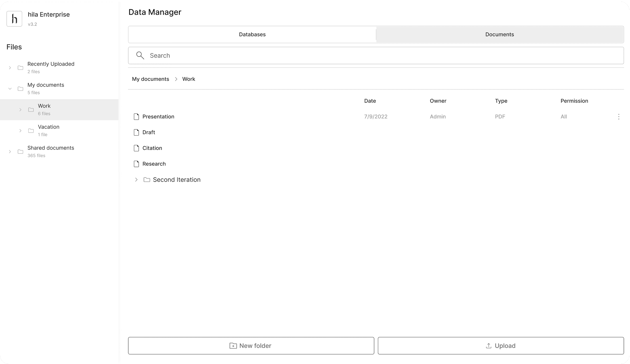The image size is (630, 364).
Task: Click the Research file icon
Action: pyautogui.click(x=136, y=164)
